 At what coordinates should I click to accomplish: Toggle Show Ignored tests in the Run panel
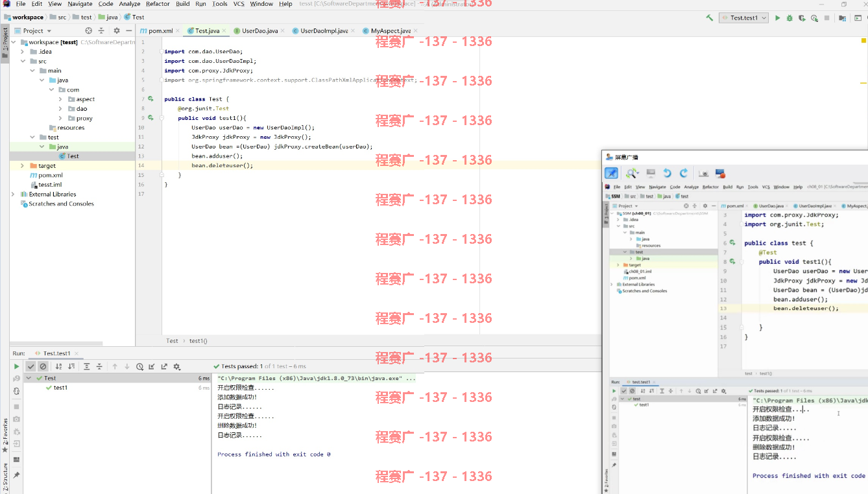(x=43, y=366)
